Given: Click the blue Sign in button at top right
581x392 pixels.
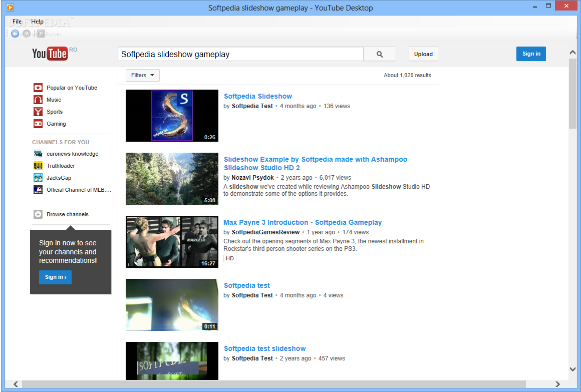Looking at the screenshot, I should click(531, 54).
